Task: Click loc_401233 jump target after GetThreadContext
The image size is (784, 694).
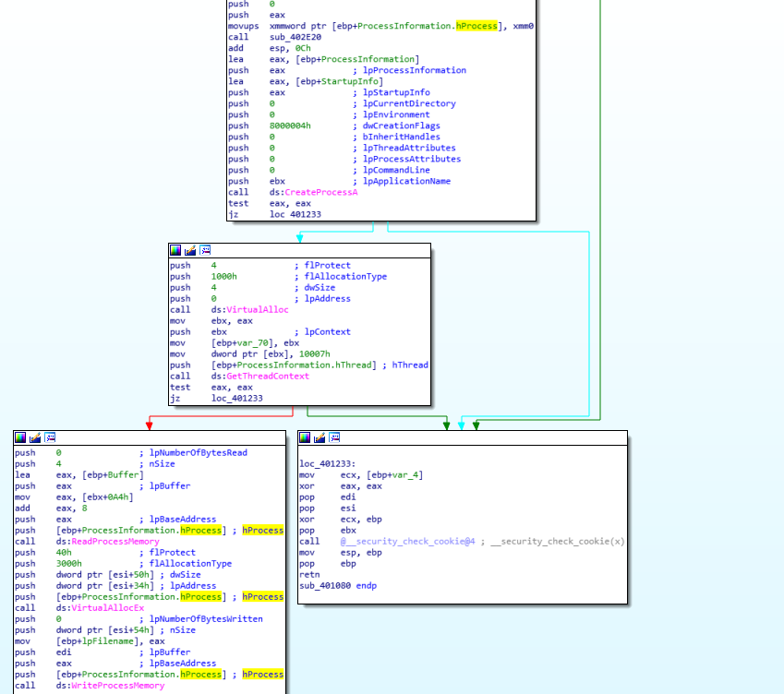Action: coord(236,399)
